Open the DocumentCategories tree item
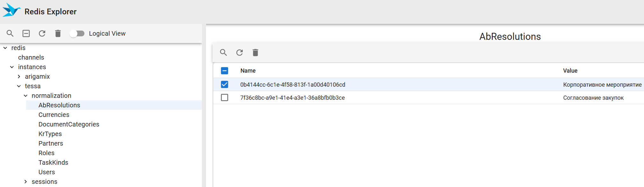Image resolution: width=644 pixels, height=187 pixels. (69, 124)
